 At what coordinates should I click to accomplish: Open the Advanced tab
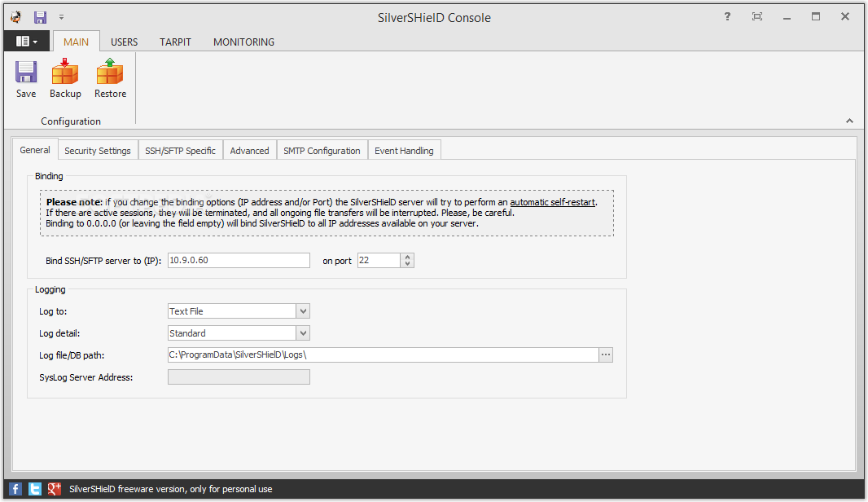[x=250, y=151]
